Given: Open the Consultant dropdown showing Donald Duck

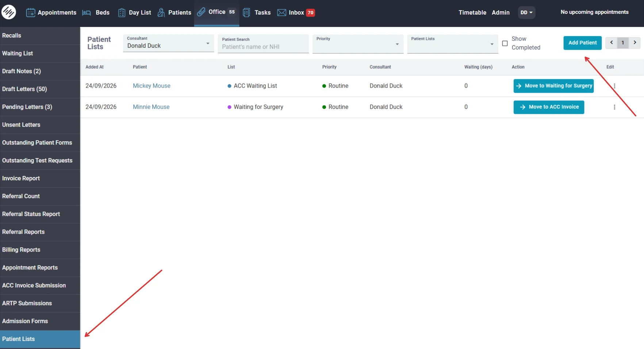Looking at the screenshot, I should (x=169, y=43).
